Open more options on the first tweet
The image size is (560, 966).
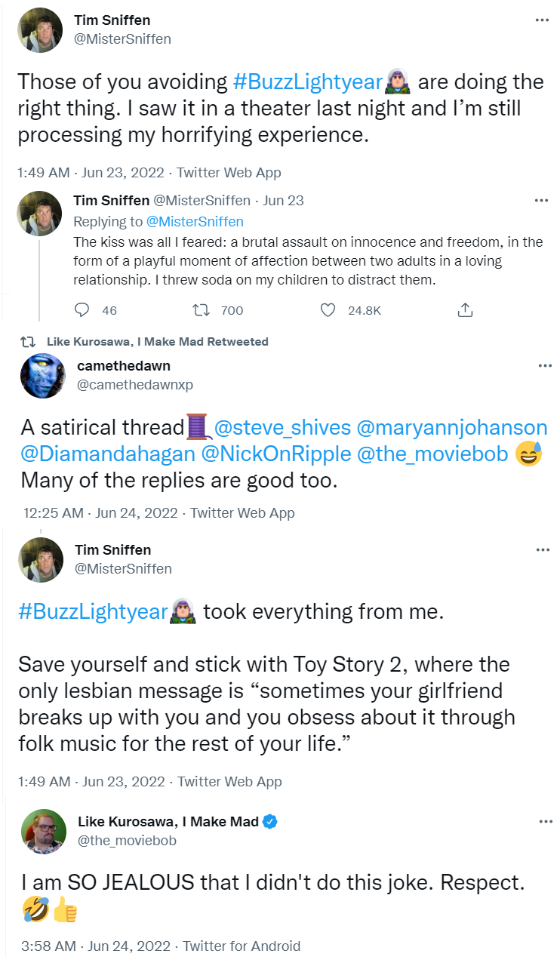542,20
